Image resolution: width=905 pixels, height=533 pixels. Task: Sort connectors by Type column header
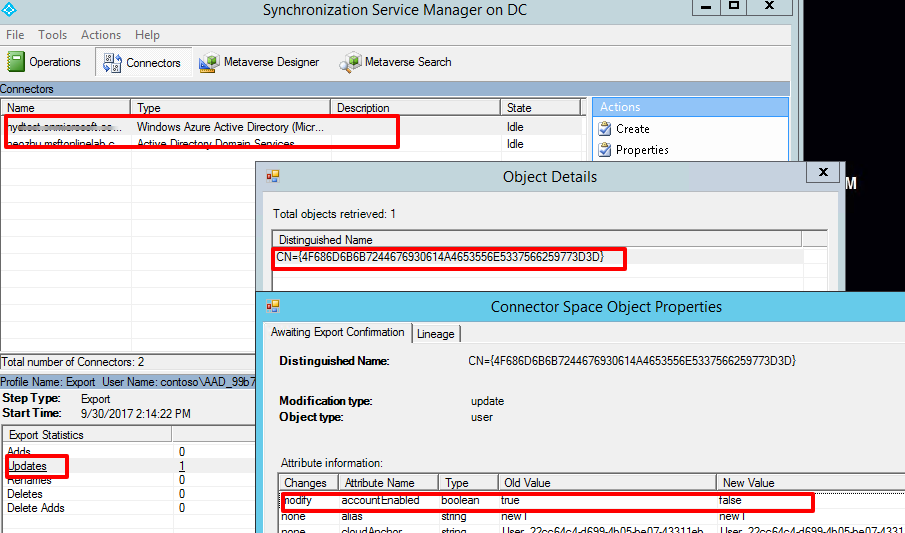[231, 107]
